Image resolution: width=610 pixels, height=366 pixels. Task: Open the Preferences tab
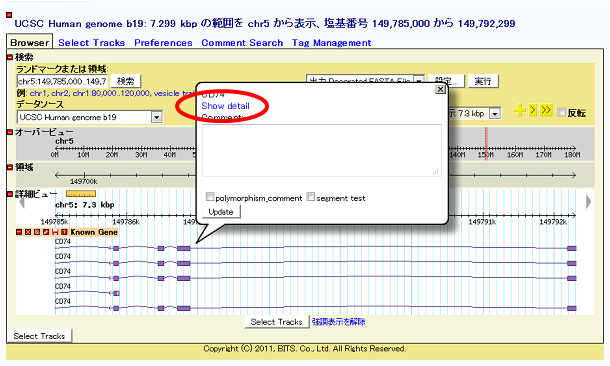(163, 43)
